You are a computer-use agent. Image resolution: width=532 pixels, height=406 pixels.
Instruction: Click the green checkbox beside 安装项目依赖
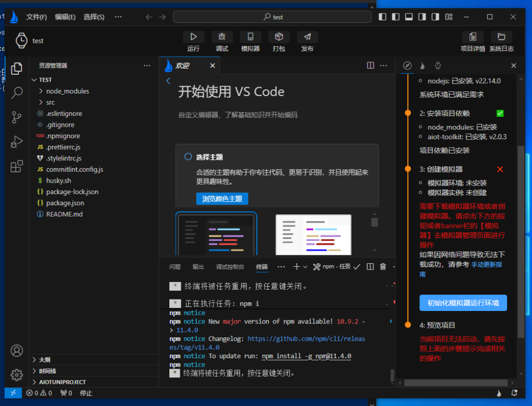coord(500,113)
